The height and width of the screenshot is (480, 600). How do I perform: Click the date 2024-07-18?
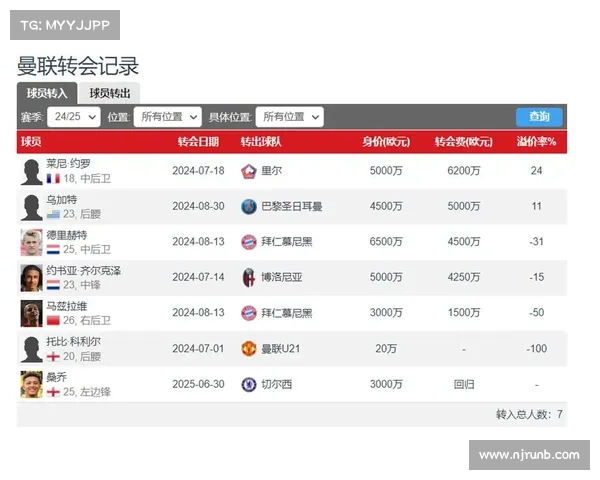tap(198, 171)
